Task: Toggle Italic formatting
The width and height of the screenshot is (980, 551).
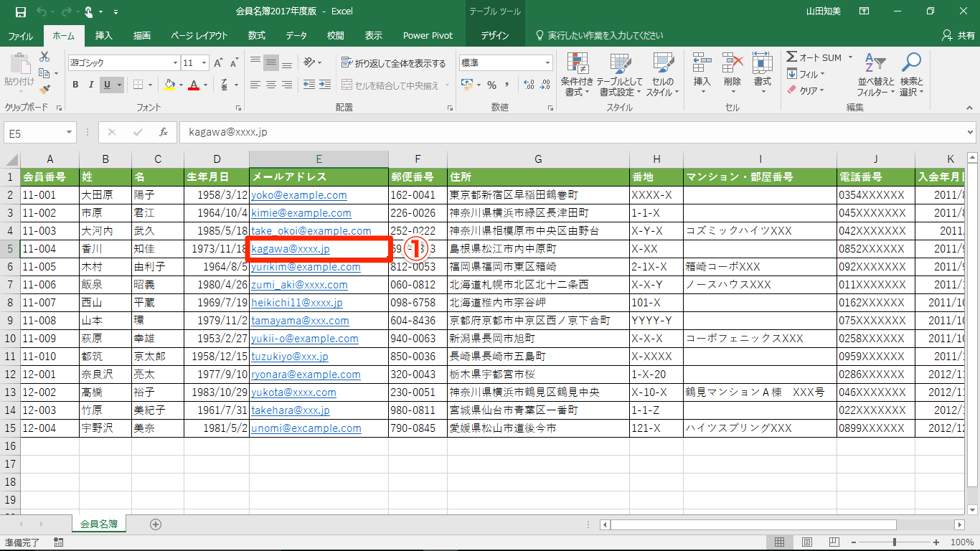Action: (x=91, y=85)
